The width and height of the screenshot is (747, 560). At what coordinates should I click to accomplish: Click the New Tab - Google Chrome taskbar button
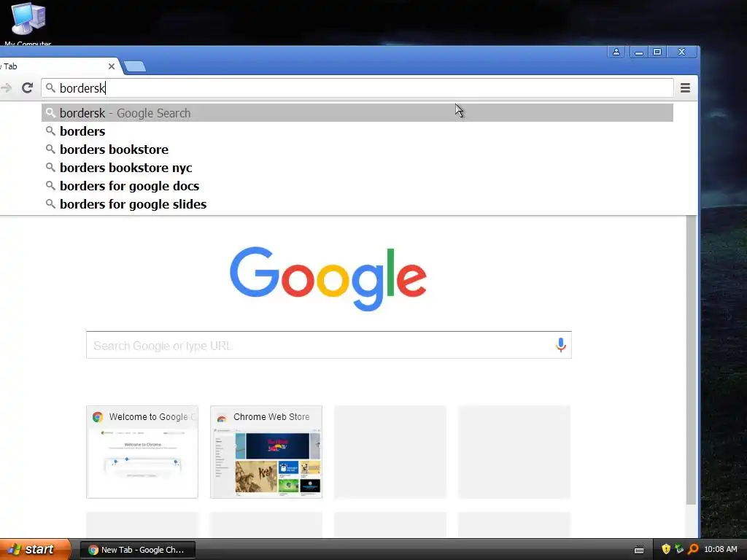tap(138, 550)
